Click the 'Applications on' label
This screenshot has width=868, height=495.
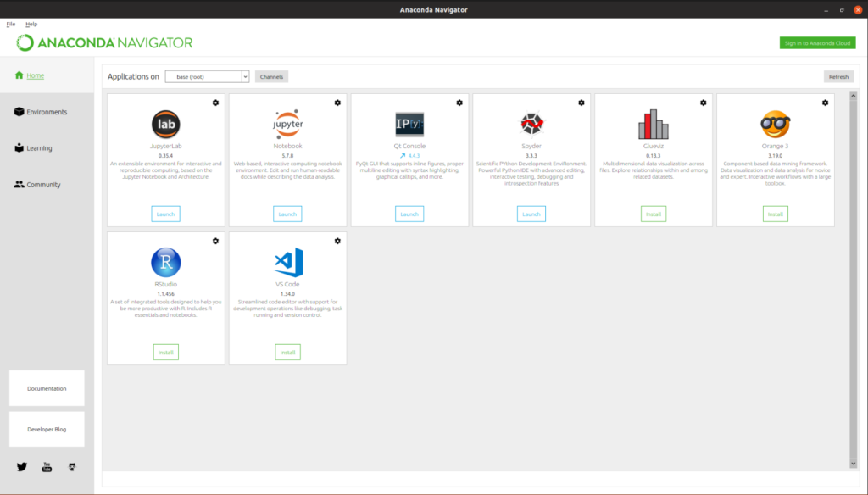133,77
